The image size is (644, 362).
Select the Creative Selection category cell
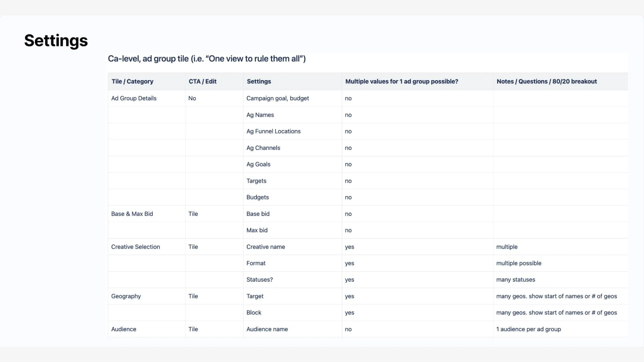click(x=136, y=247)
